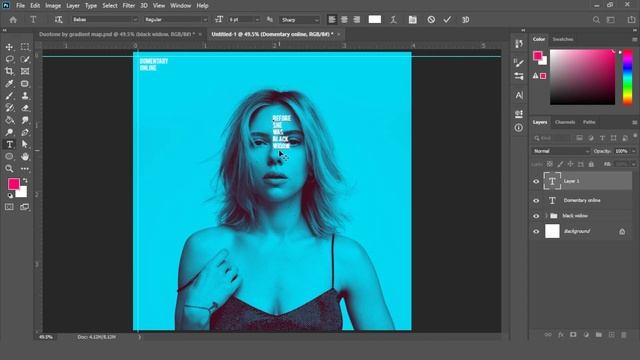Select the Eyedropper tool
The image size is (640, 360).
click(x=9, y=84)
